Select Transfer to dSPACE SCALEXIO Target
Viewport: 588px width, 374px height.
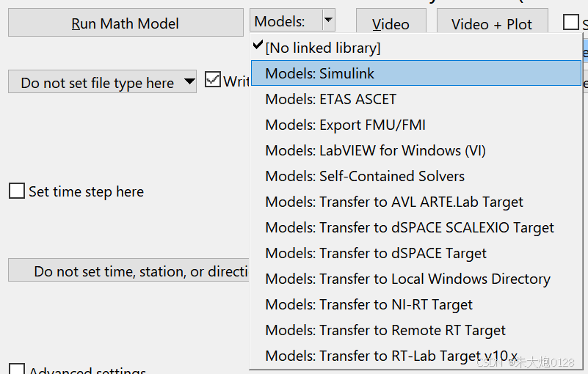point(416,227)
